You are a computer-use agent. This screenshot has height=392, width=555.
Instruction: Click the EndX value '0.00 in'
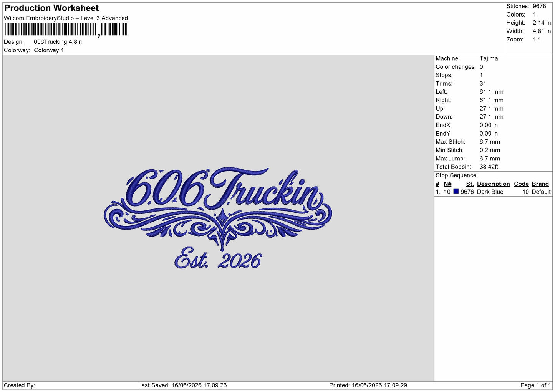489,125
